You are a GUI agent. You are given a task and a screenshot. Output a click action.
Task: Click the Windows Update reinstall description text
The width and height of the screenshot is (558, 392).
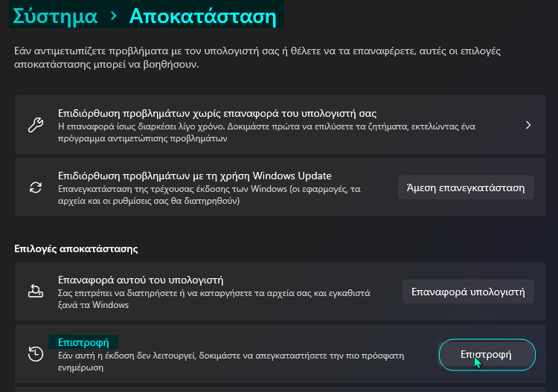pos(209,195)
